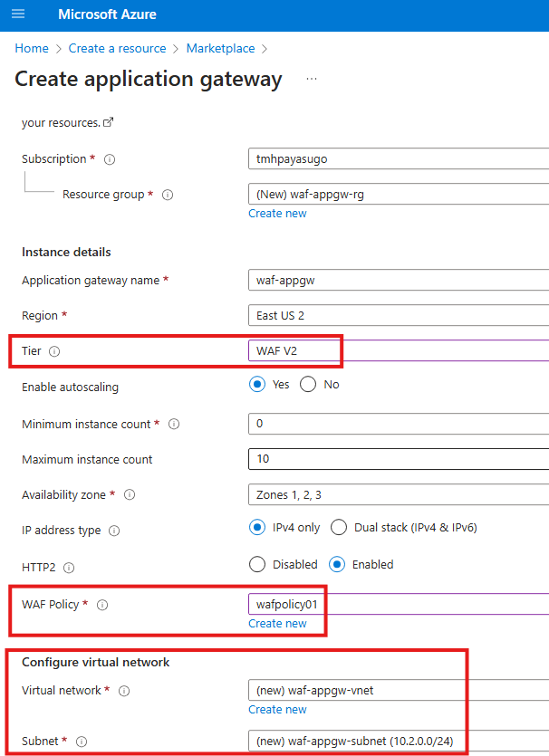This screenshot has width=549, height=756.
Task: Choose Dual stack (IPv4 & IPv6)
Action: (x=339, y=528)
